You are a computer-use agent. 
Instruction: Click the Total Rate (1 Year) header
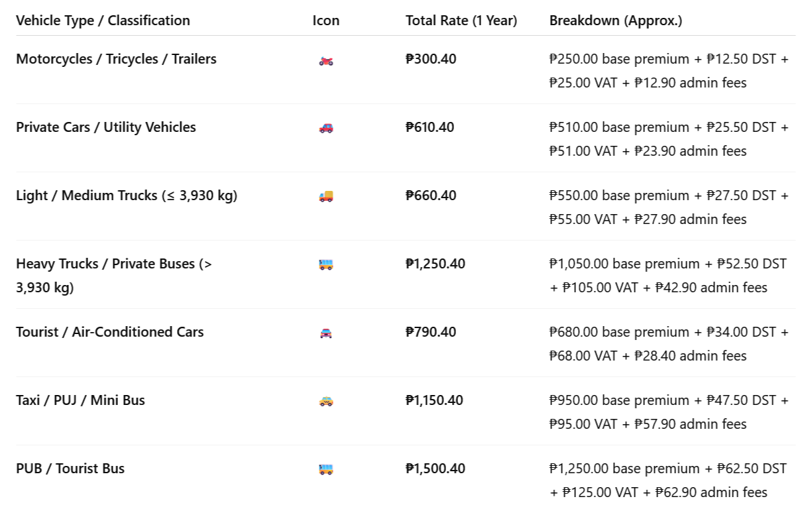461,21
